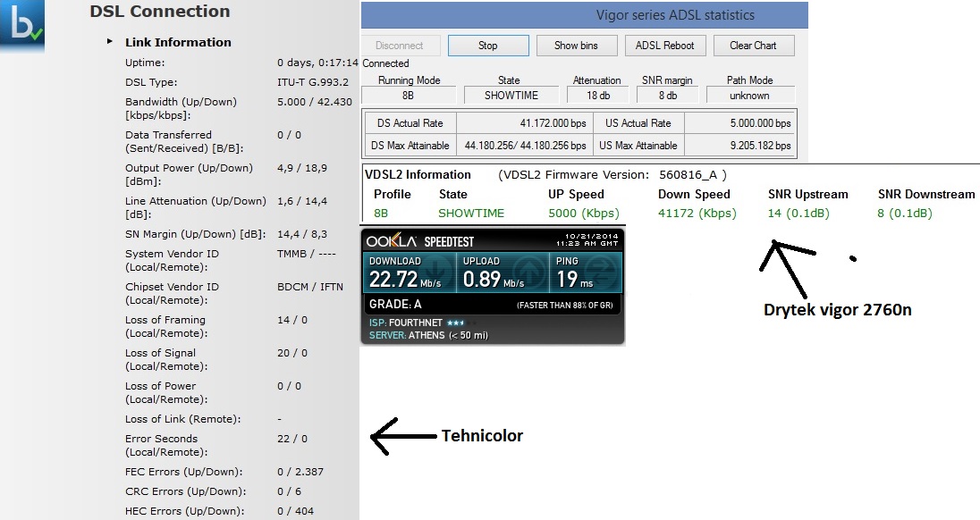Click the Bandwidth value 5.000 / 42.430
This screenshot has width=980, height=520.
(315, 102)
